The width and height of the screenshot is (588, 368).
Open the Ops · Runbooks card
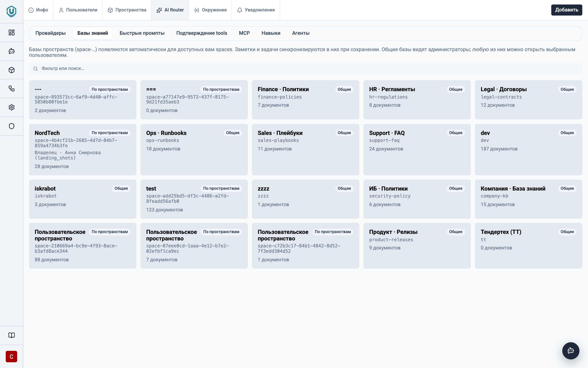coord(194,150)
